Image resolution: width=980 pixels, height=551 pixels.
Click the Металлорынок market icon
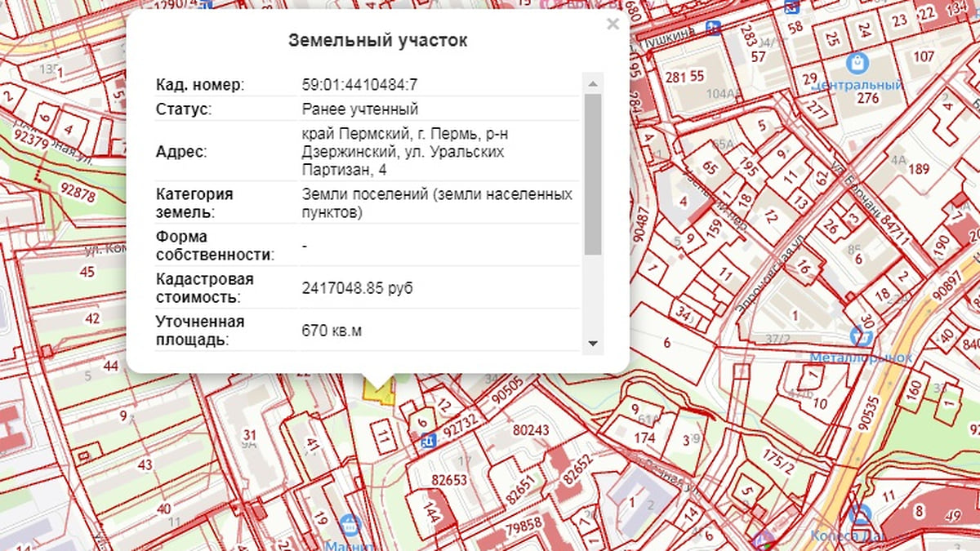(x=857, y=335)
